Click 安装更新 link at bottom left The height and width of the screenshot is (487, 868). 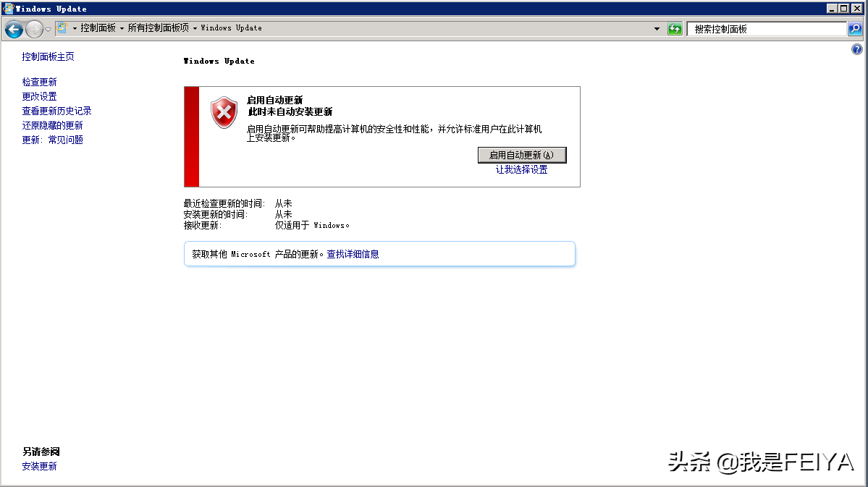(x=39, y=466)
